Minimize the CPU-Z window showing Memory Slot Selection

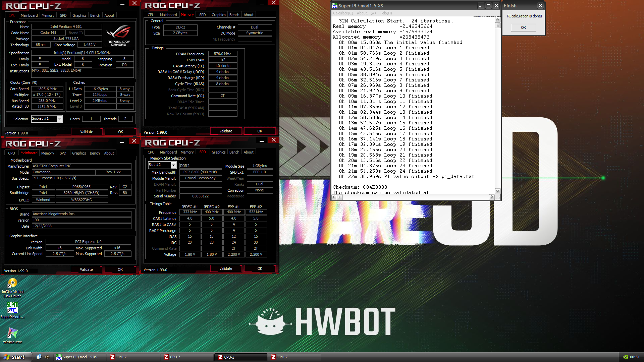262,141
